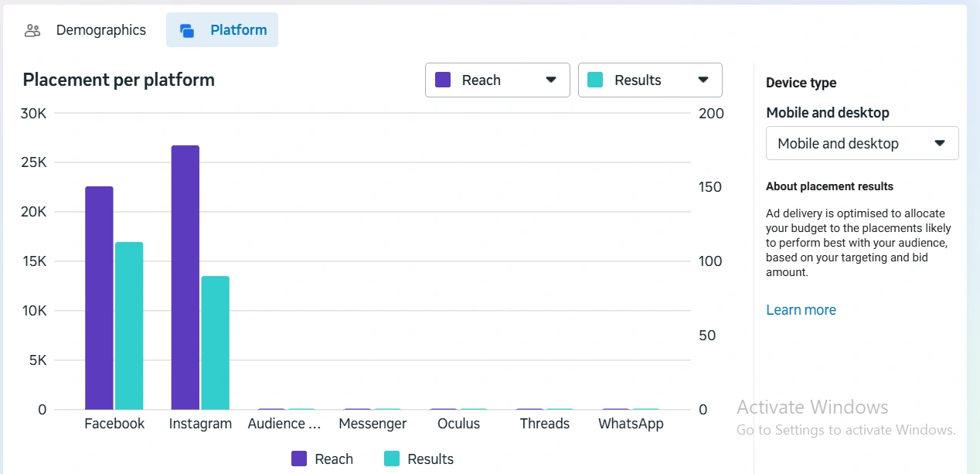Viewport: 980px width, 474px height.
Task: Select the Platform tab
Action: pos(238,30)
